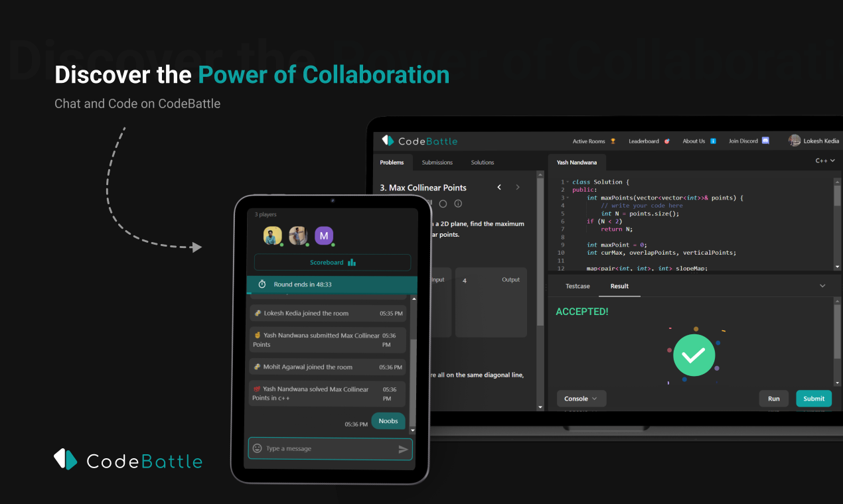Collapse the result panel with the chevron
Viewport: 843px width, 504px height.
[822, 286]
